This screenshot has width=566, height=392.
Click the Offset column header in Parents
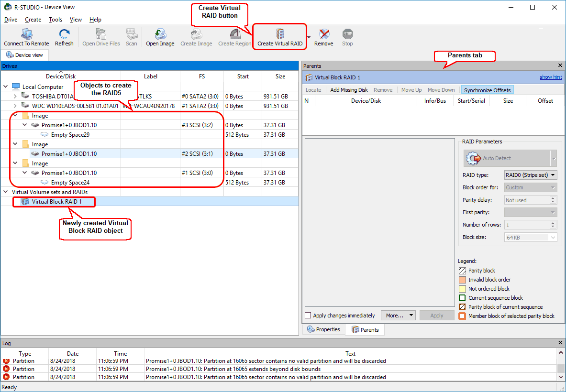(x=545, y=100)
